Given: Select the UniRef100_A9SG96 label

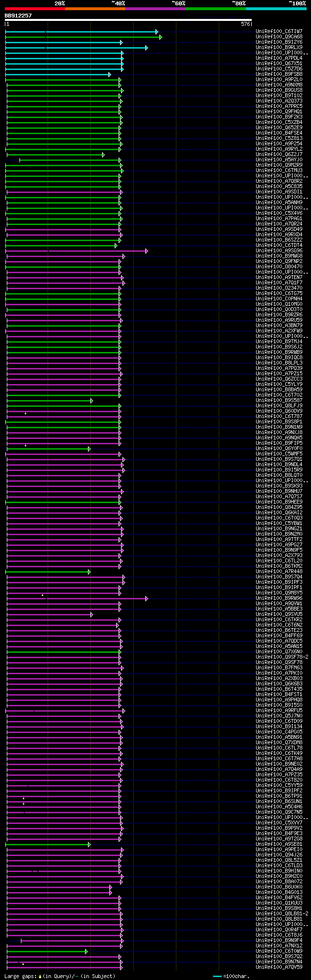Looking at the screenshot, I should tap(279, 251).
